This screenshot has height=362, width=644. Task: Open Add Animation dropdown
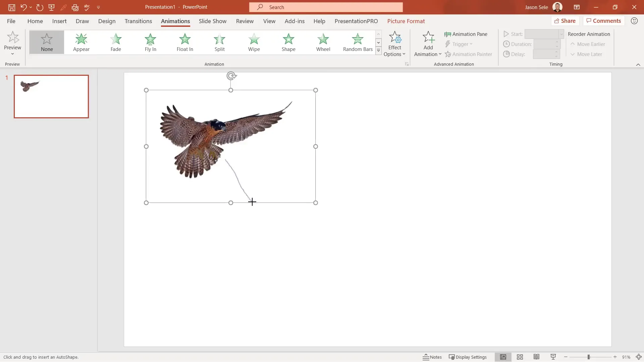coord(428,44)
